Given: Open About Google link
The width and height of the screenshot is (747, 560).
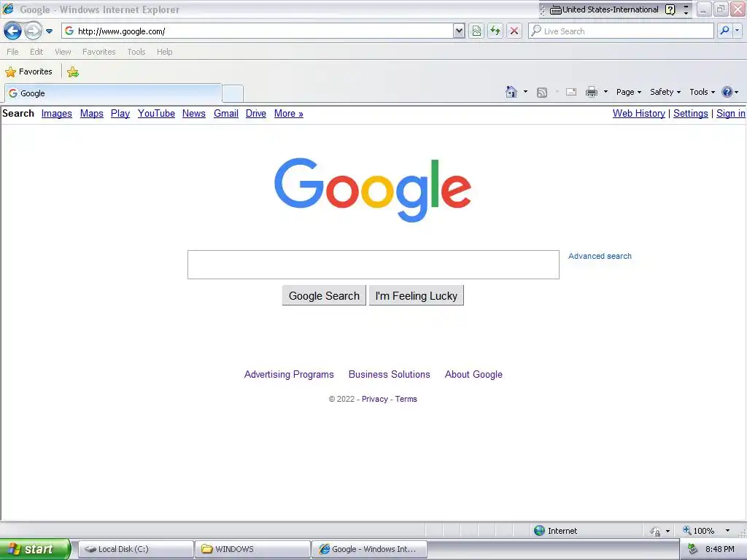Looking at the screenshot, I should [473, 374].
